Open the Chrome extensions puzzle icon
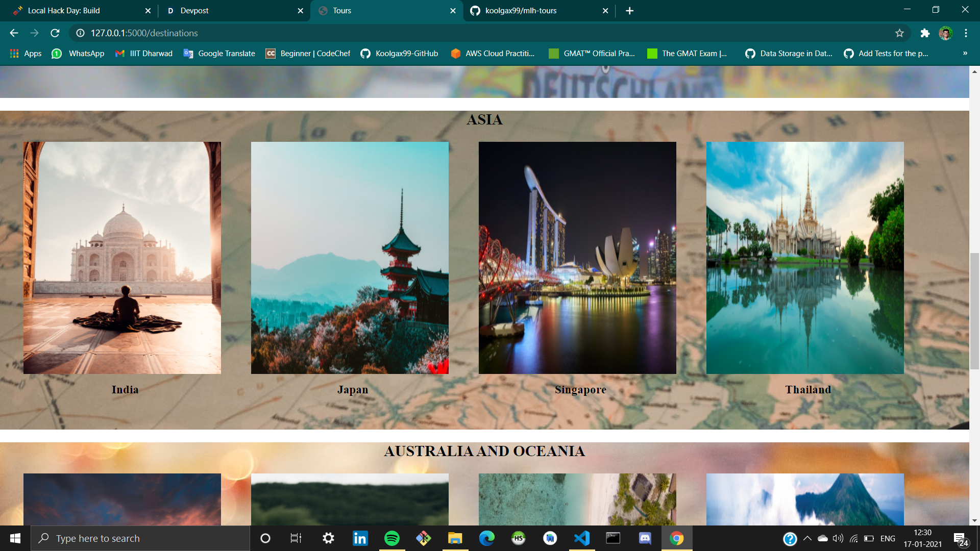 tap(925, 33)
